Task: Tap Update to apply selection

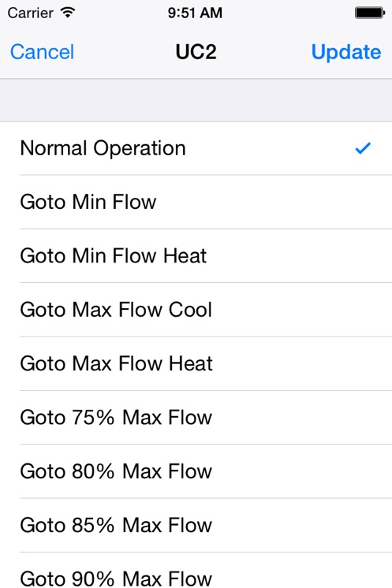Action: point(346,52)
